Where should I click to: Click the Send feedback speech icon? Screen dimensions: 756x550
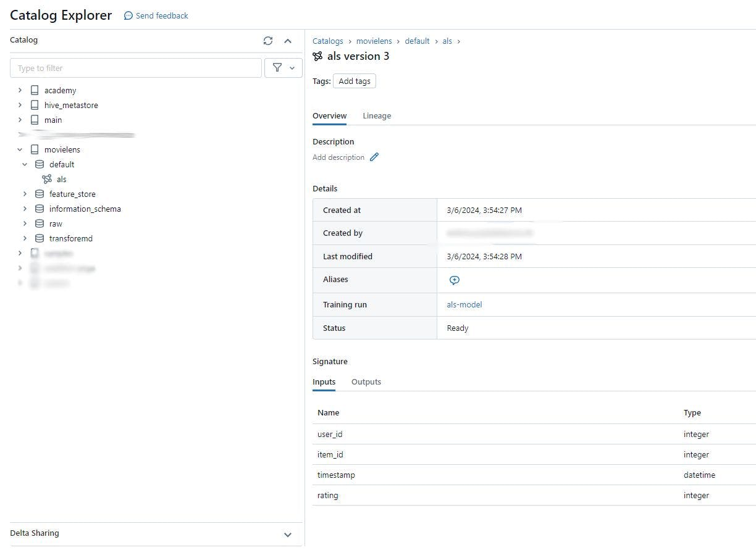[128, 15]
